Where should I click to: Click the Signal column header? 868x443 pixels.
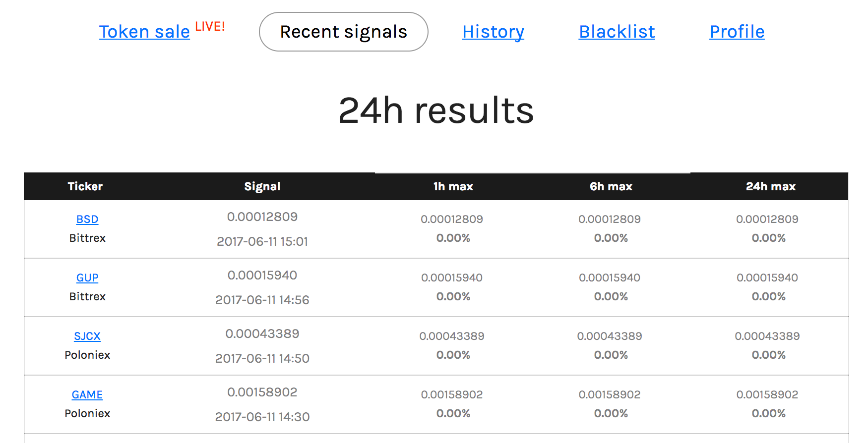[x=262, y=186]
